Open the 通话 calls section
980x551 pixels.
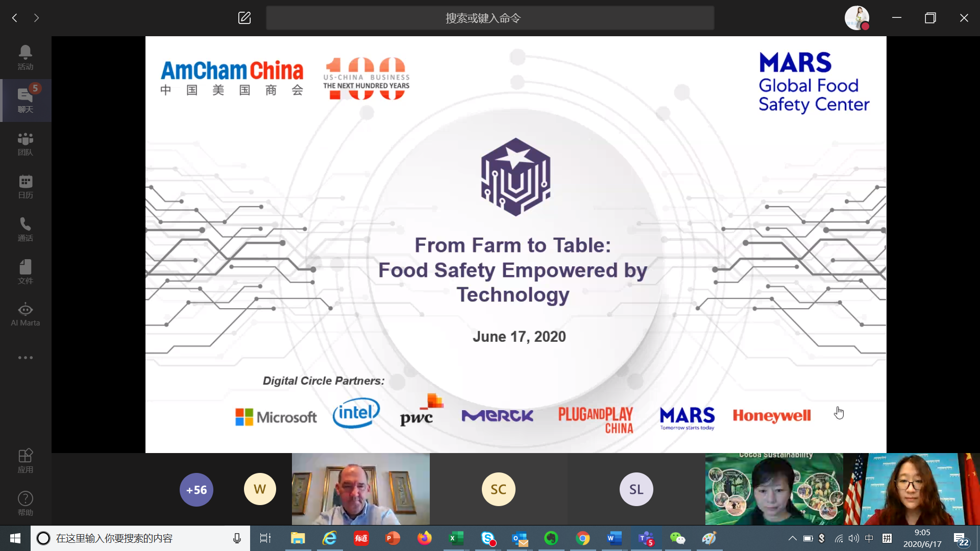click(x=26, y=229)
